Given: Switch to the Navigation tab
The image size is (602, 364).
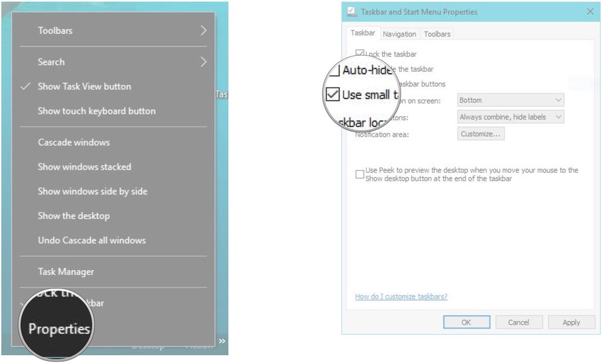Looking at the screenshot, I should click(399, 34).
